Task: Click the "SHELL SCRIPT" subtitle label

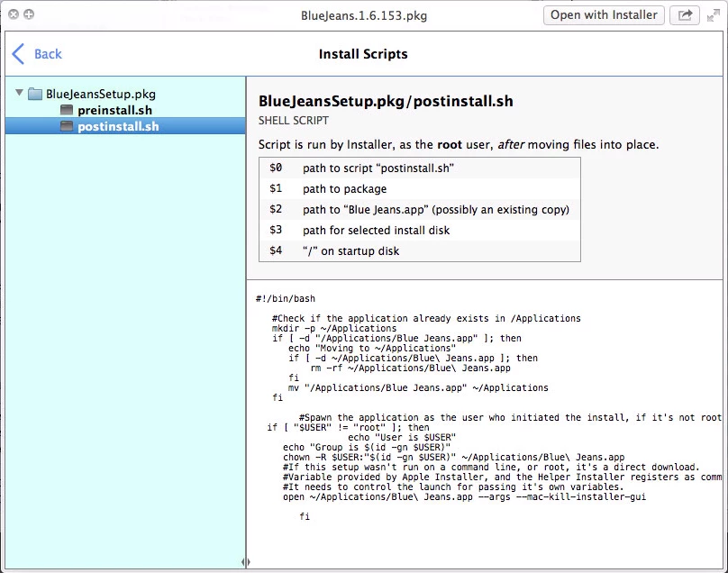Action: tap(294, 121)
